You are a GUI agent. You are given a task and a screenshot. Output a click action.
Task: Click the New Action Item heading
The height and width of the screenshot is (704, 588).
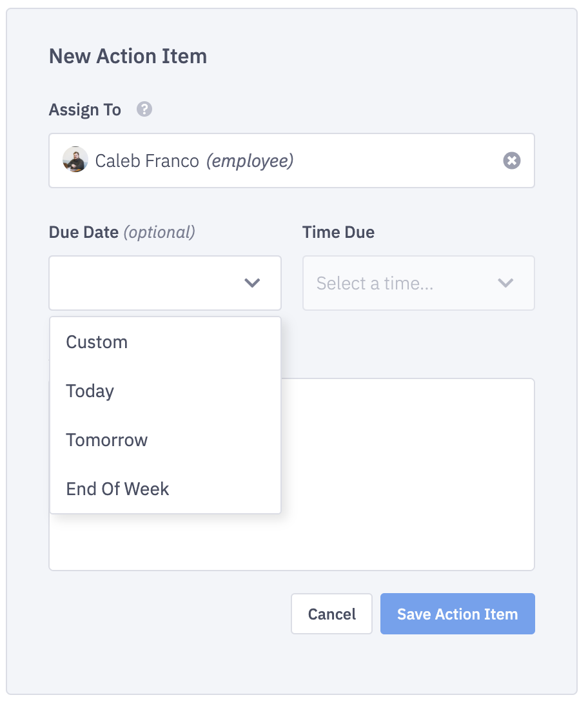click(x=128, y=56)
